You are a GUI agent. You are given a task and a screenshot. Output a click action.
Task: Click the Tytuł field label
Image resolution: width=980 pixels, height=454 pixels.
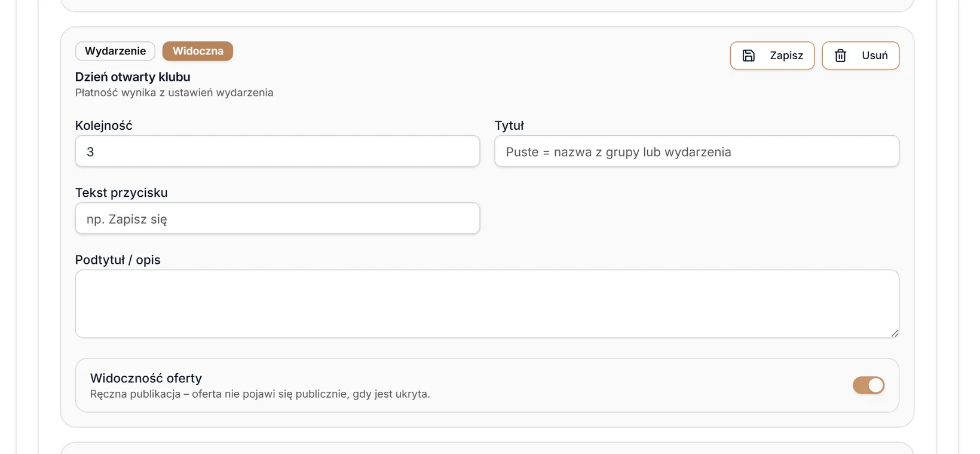(509, 126)
